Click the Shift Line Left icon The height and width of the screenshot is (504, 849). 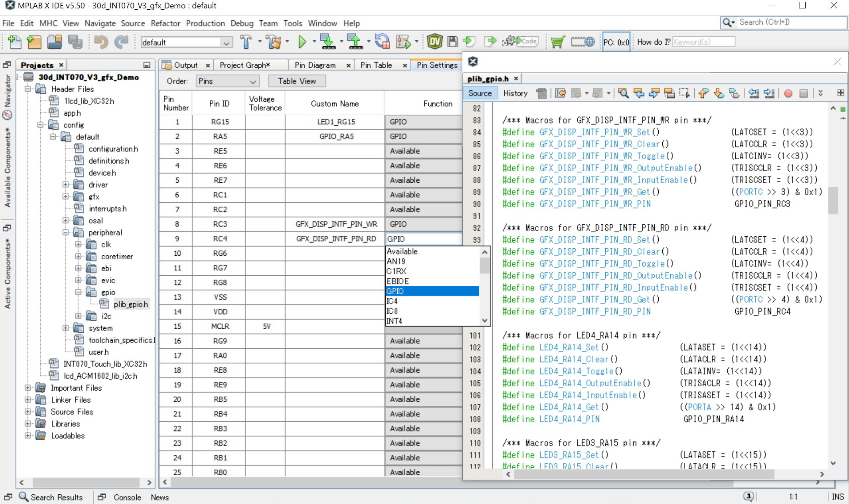[753, 93]
